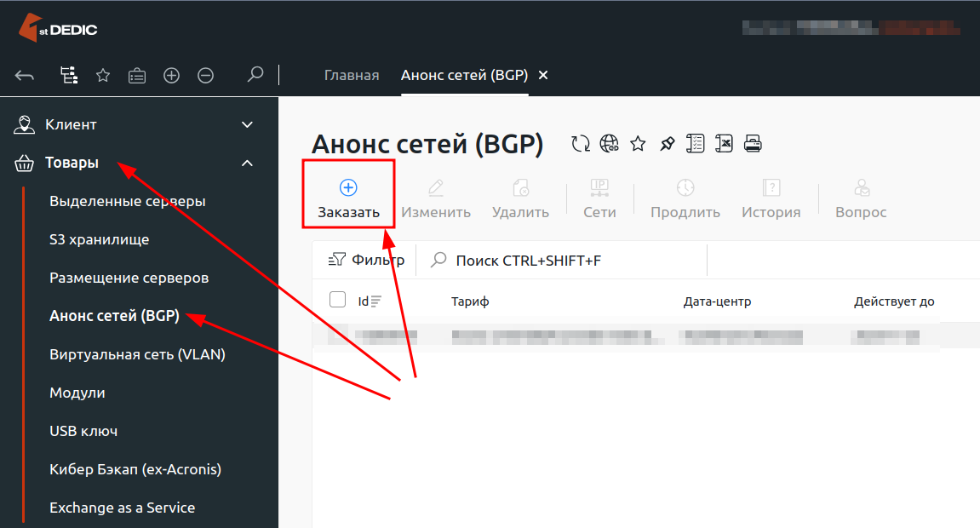Close the Анонс сетей (BGP) tab
Image resolution: width=980 pixels, height=528 pixels.
(543, 75)
